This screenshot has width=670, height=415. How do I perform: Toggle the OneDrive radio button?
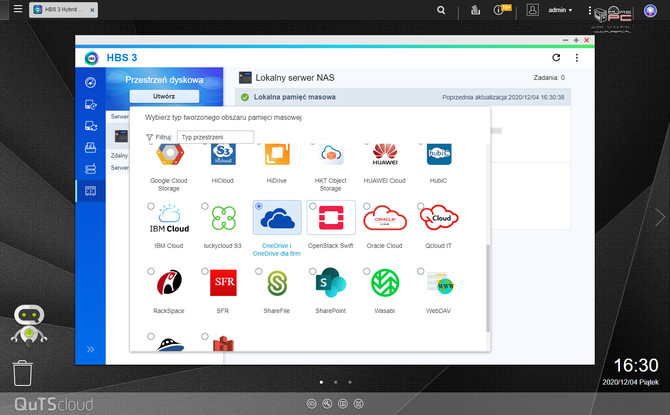(x=259, y=206)
